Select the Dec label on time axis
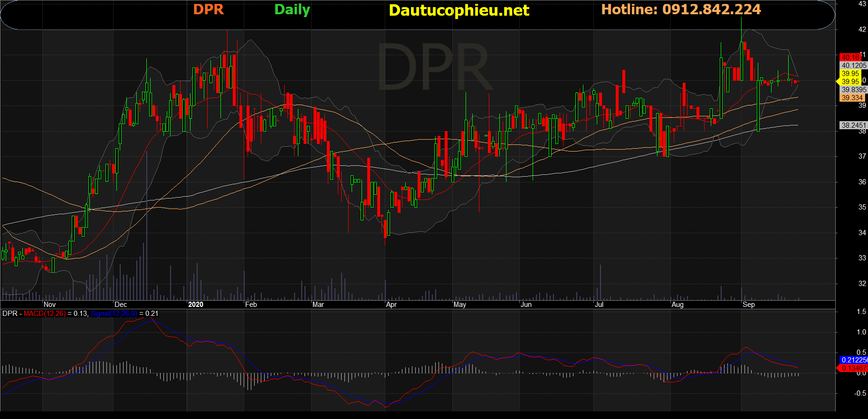The width and height of the screenshot is (868, 419). coord(121,305)
